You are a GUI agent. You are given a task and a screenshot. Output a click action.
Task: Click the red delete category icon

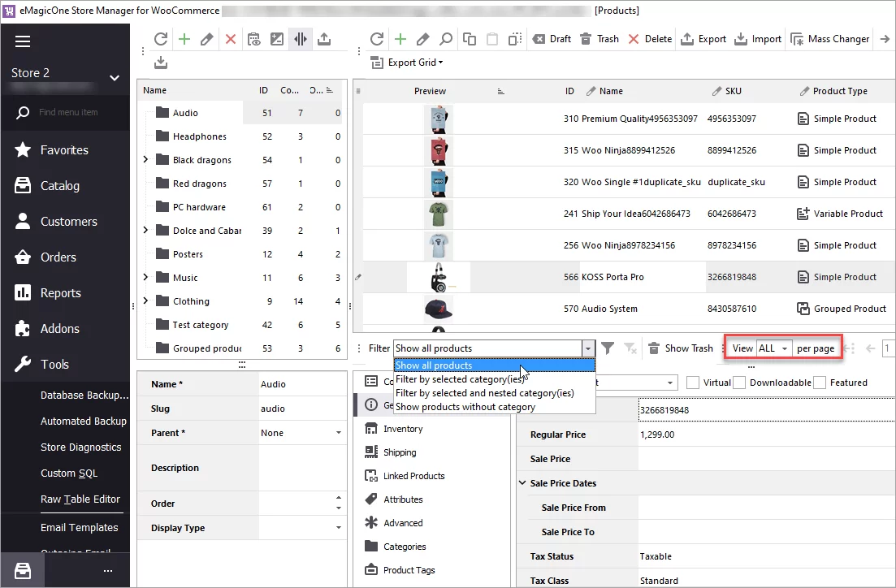(x=230, y=39)
